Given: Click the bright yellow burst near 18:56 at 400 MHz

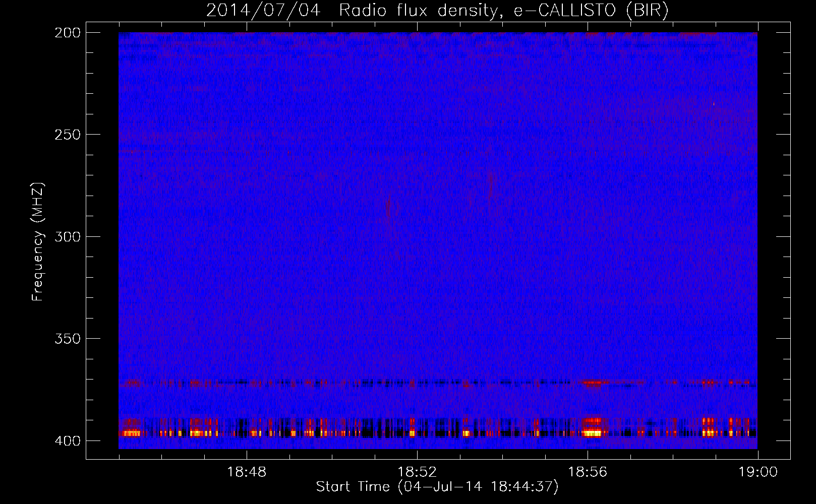Looking at the screenshot, I should [x=592, y=432].
